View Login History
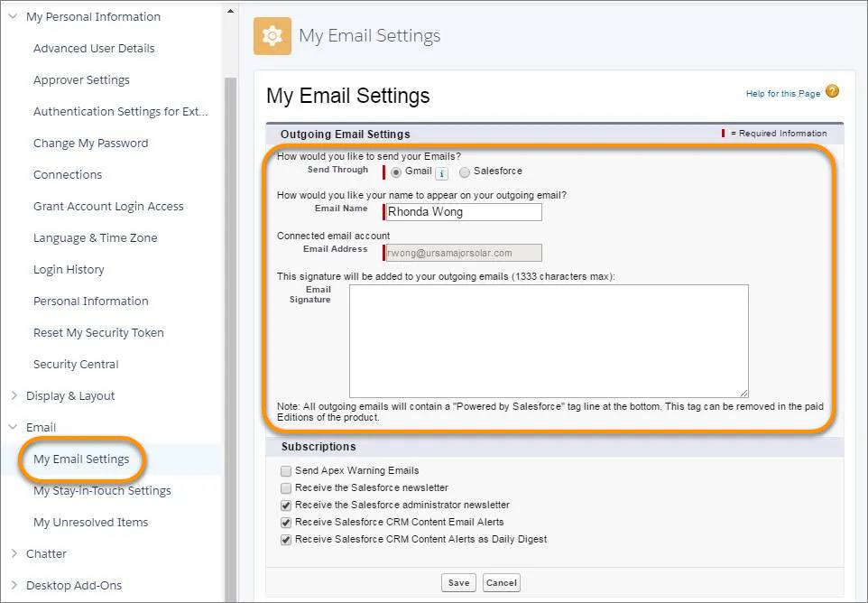 69,269
